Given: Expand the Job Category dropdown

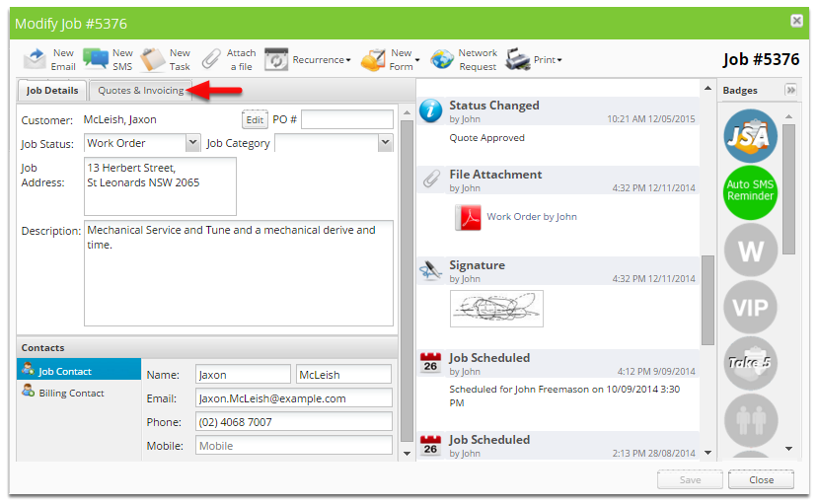Looking at the screenshot, I should [385, 143].
